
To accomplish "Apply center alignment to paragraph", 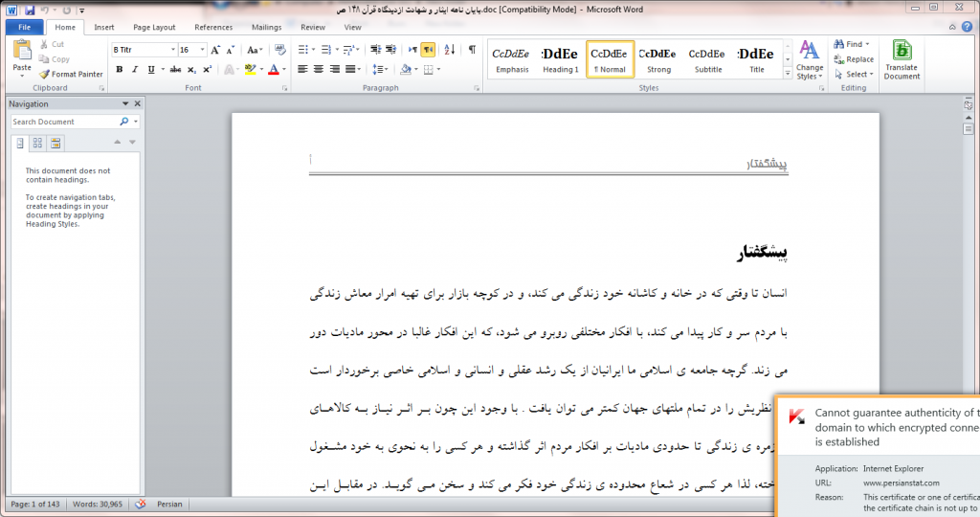I will pos(319,69).
